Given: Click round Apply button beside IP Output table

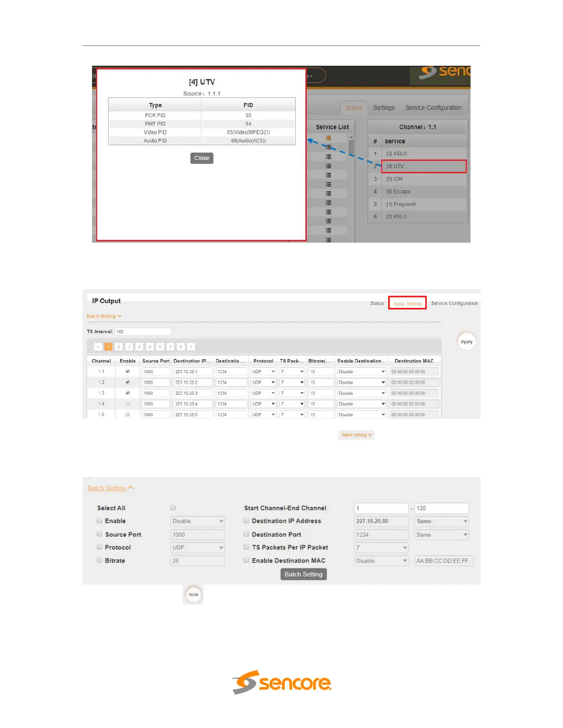Looking at the screenshot, I should click(x=466, y=341).
